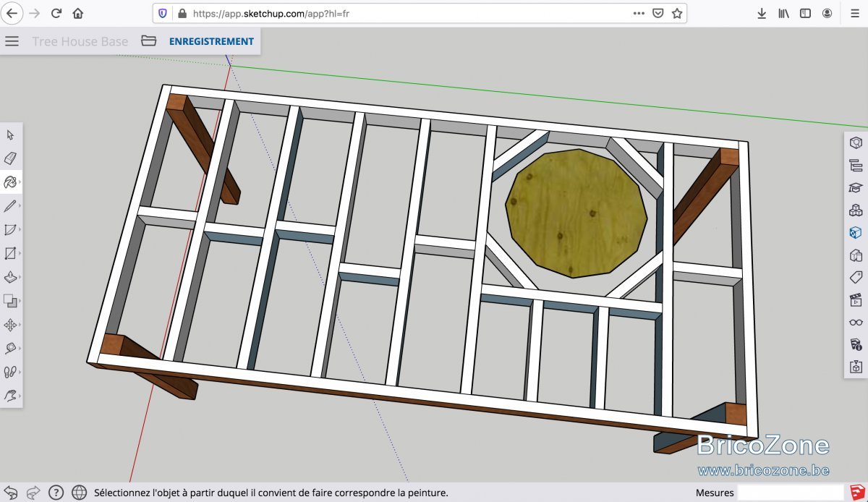Go back with browser back button
The width and height of the screenshot is (868, 502).
(12, 13)
